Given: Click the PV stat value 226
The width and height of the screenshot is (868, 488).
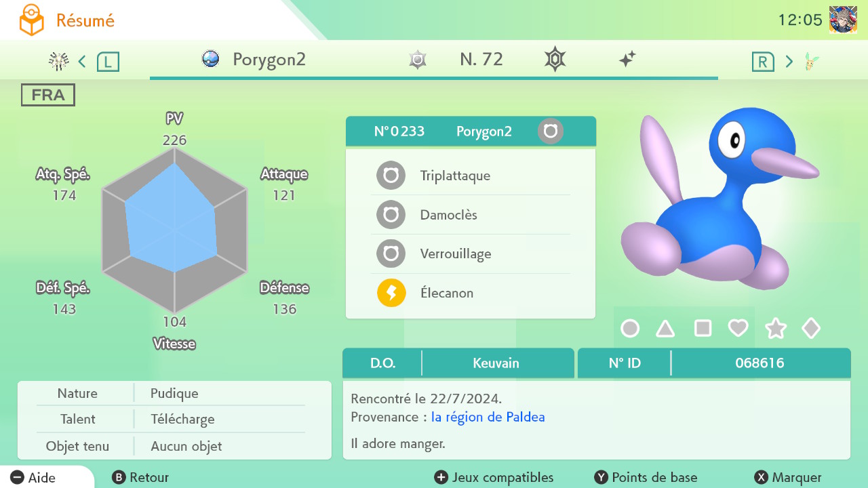Looking at the screenshot, I should pos(174,140).
